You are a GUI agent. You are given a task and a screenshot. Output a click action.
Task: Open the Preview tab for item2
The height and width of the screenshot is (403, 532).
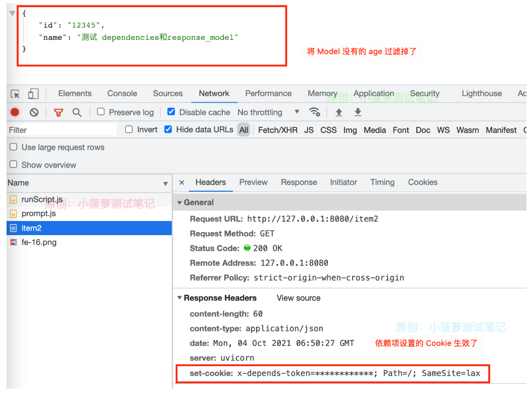tap(253, 182)
